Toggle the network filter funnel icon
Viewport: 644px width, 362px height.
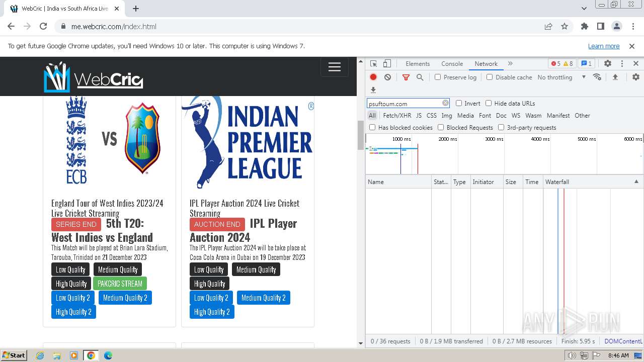coord(406,77)
